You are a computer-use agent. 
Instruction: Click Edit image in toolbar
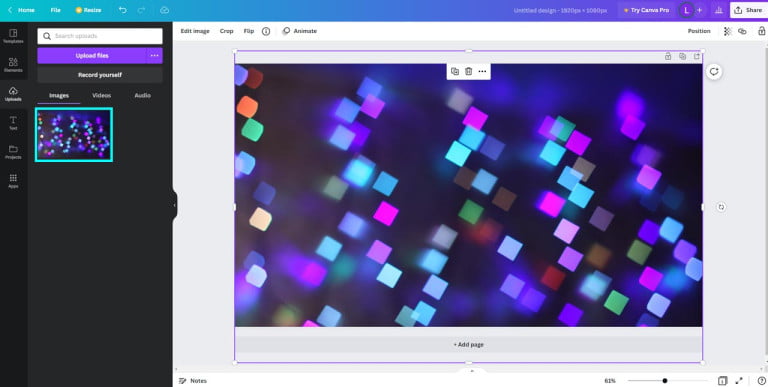(x=195, y=31)
